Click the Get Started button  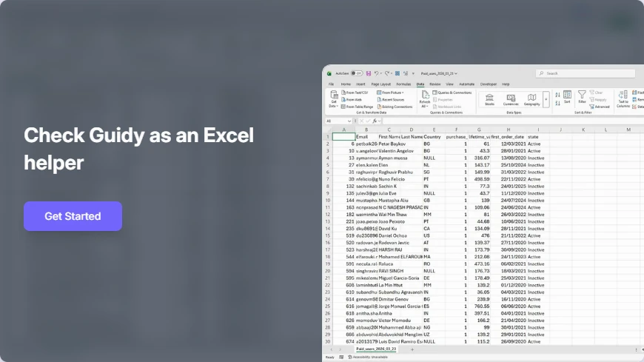(73, 216)
